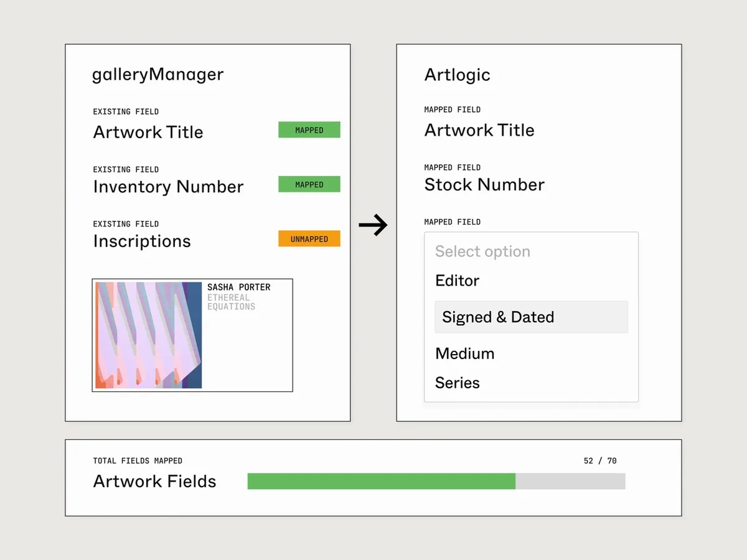This screenshot has height=560, width=747.
Task: Click Artwork Title mapped field in Artlogic
Action: tap(479, 130)
